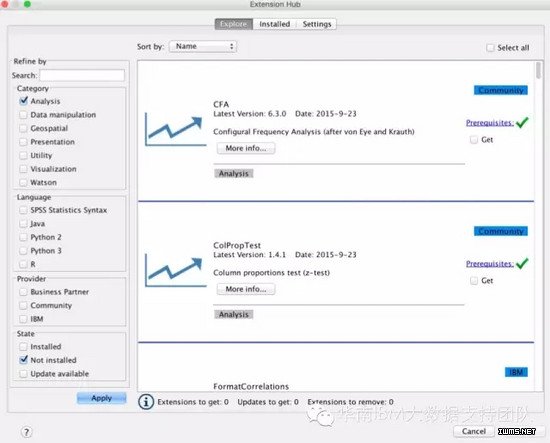Click the CFA extension title
Image resolution: width=550 pixels, height=443 pixels.
[x=221, y=104]
